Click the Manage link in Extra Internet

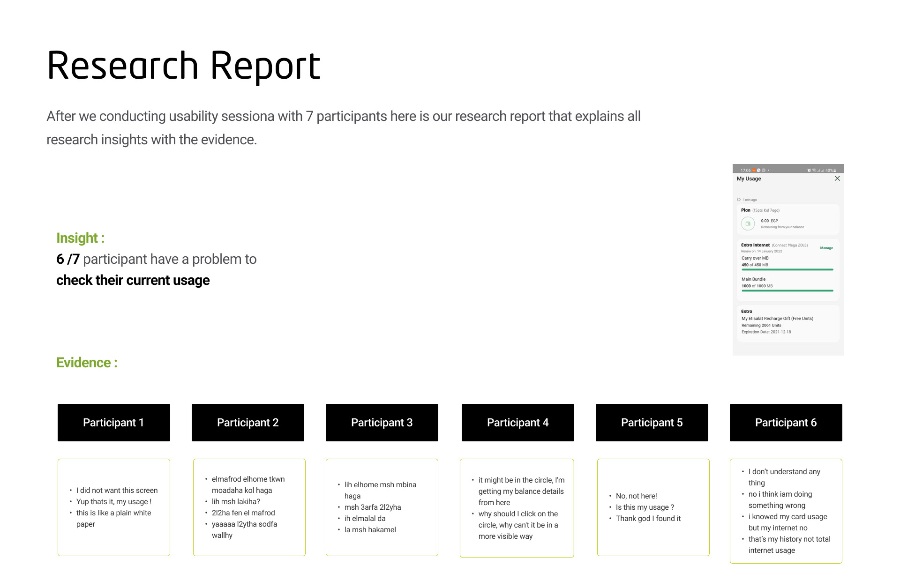[x=826, y=248]
